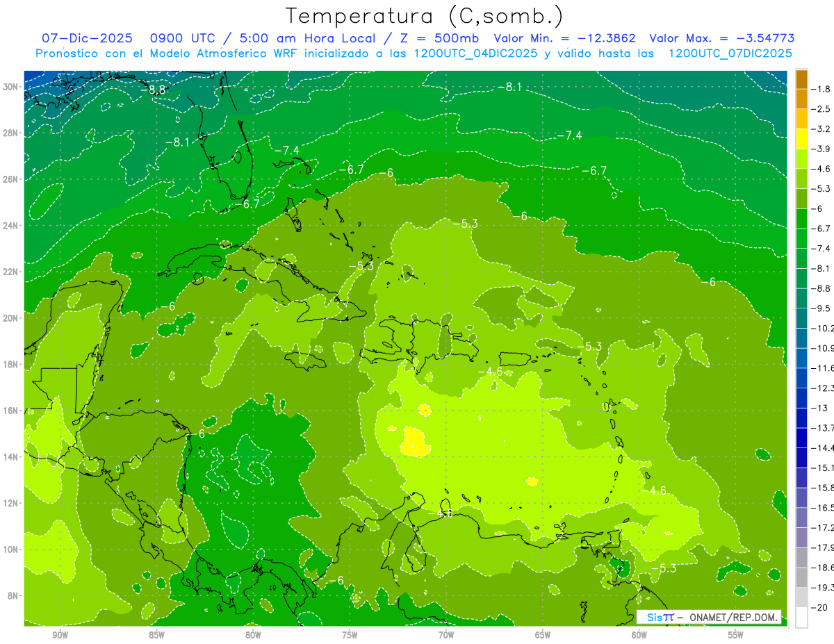Click legend purple band between -16.5 and -17.2

[x=801, y=518]
